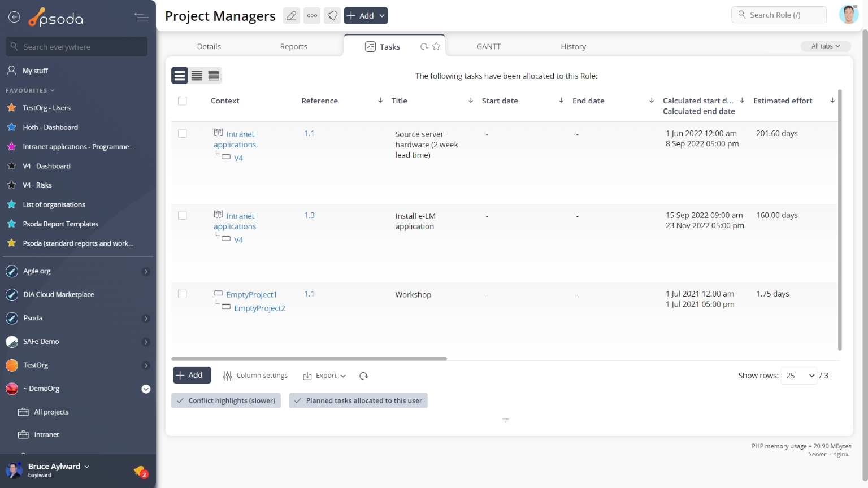Switch to the History tab
Screen dimensions: 868x488
[573, 46]
